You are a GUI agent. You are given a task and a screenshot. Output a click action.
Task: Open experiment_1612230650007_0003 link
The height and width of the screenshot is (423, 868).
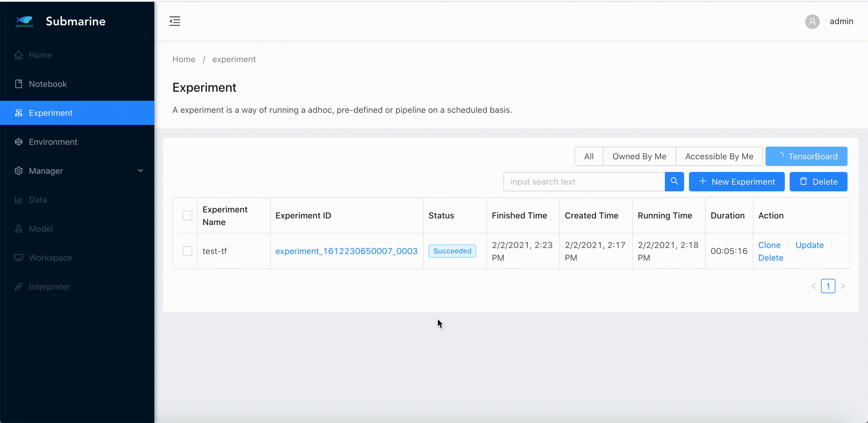pyautogui.click(x=346, y=251)
